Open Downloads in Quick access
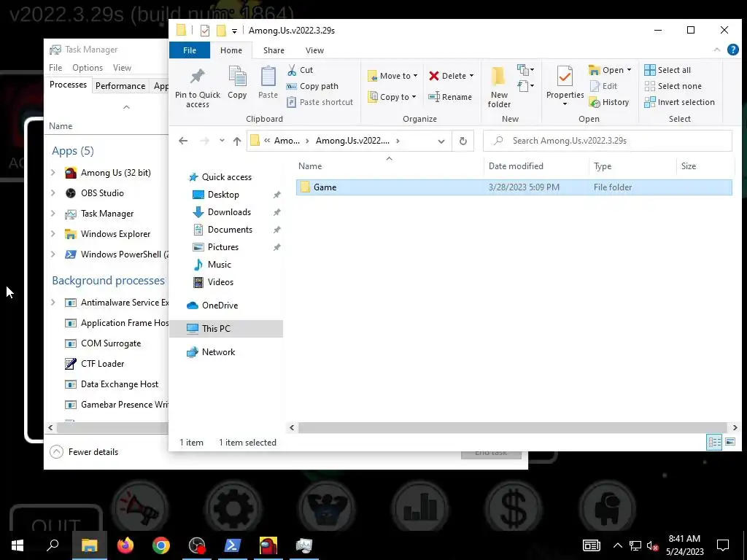The width and height of the screenshot is (747, 560). coord(229,212)
